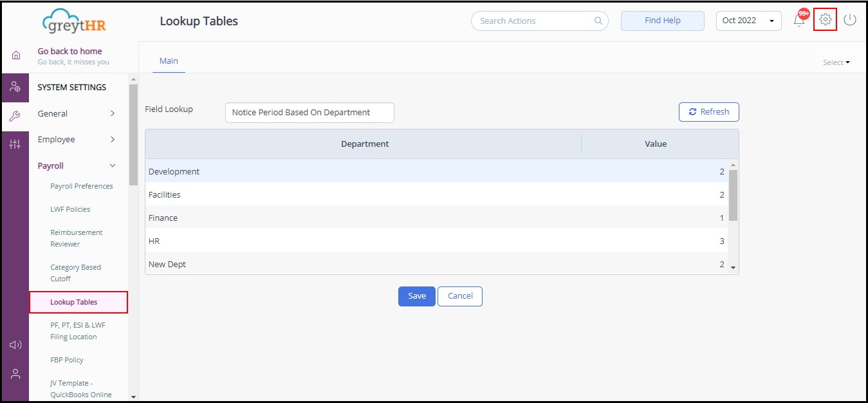Select the HR row

click(x=437, y=241)
